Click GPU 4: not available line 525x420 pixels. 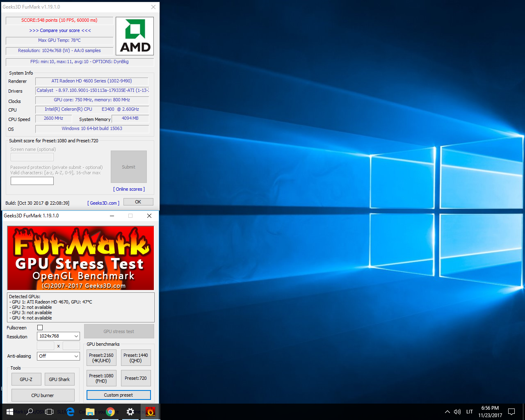[30, 318]
